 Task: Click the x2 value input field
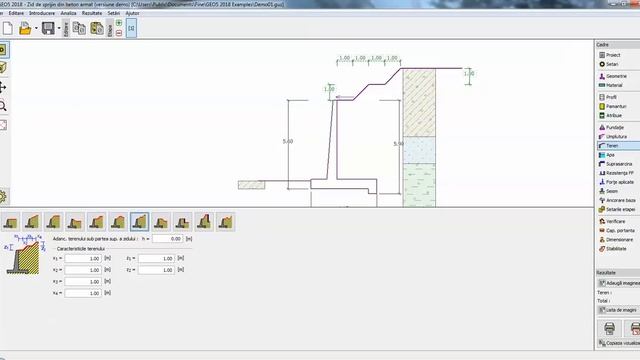tap(83, 270)
